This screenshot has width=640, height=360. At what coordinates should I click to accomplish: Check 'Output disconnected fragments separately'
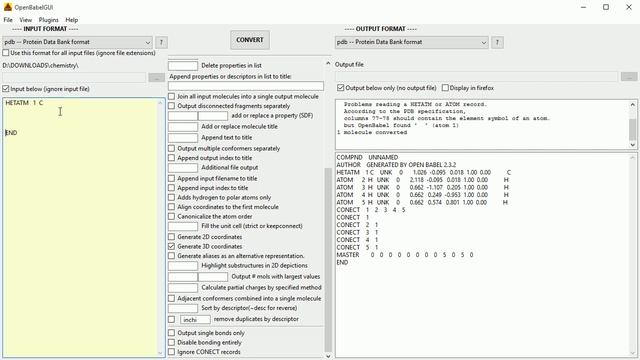tap(171, 106)
